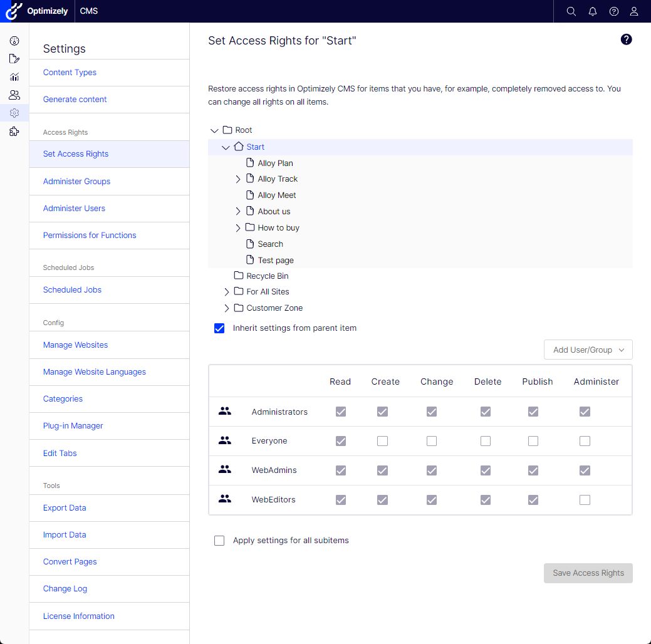Click the Save Access Rights button
The width and height of the screenshot is (651, 644).
(x=588, y=573)
